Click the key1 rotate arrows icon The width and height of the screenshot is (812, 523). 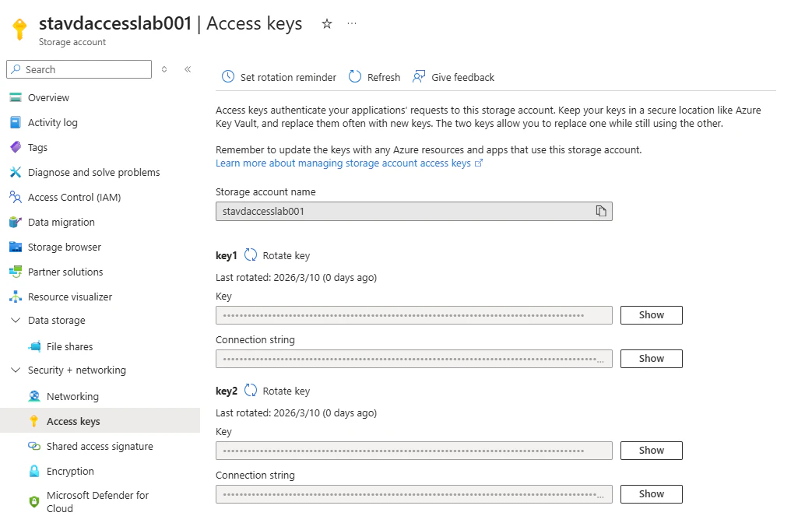tap(251, 254)
